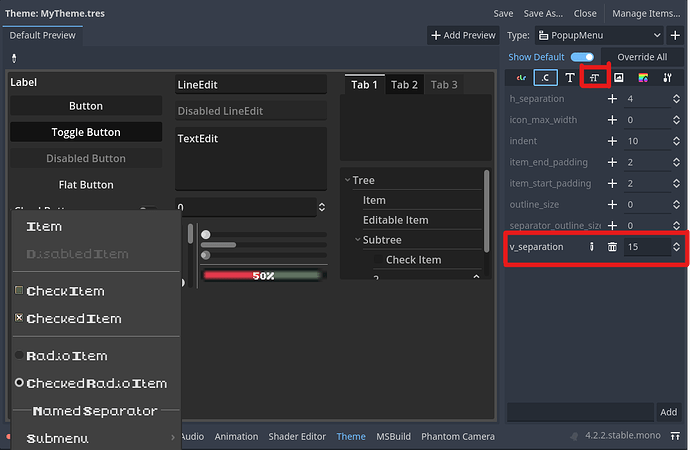Toggle the Check Item checkbox in popup

19,290
